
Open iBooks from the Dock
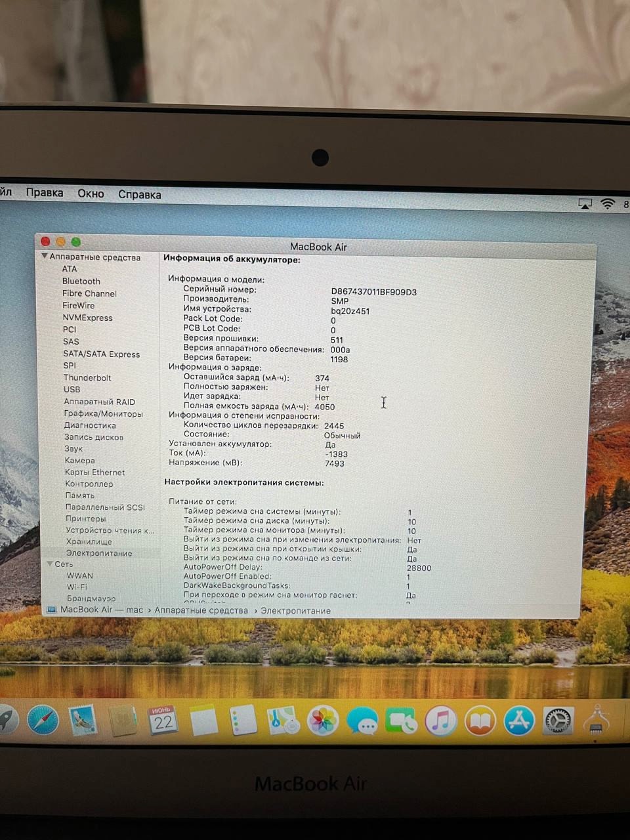480,721
